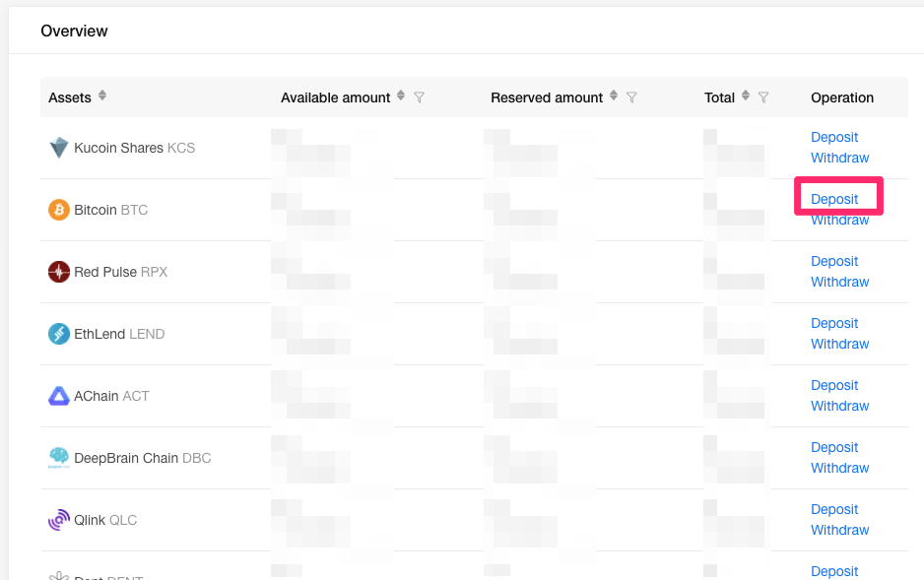
Task: Deposit Qlink QLC
Action: pos(834,509)
